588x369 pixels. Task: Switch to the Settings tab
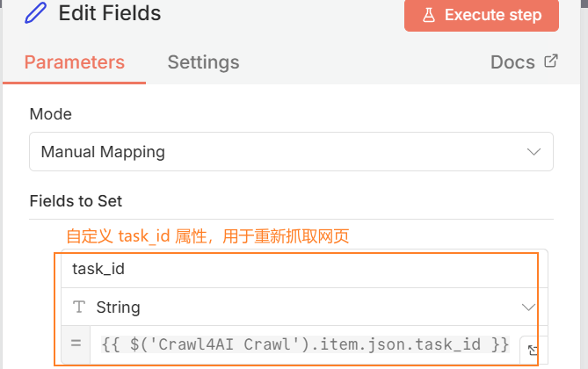tap(203, 62)
